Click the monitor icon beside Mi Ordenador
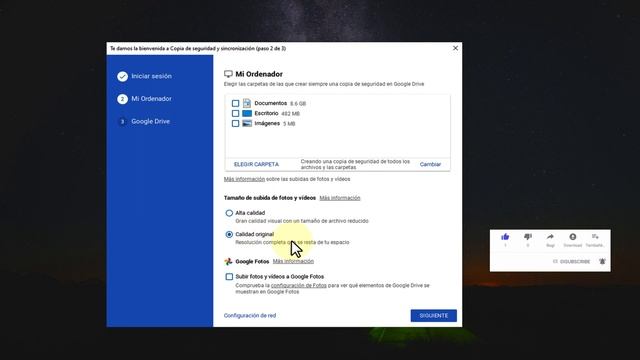Screen dimensions: 640x360 (228, 74)
